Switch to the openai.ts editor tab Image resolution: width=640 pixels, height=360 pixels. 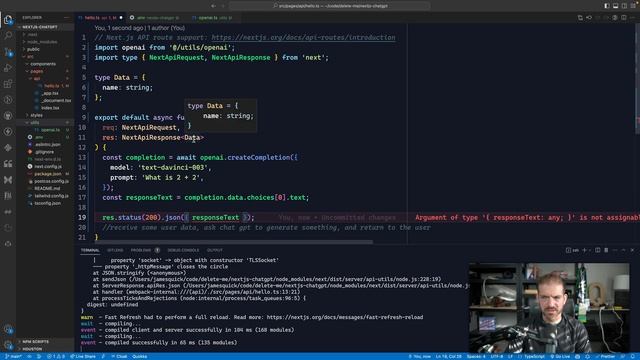[213, 18]
